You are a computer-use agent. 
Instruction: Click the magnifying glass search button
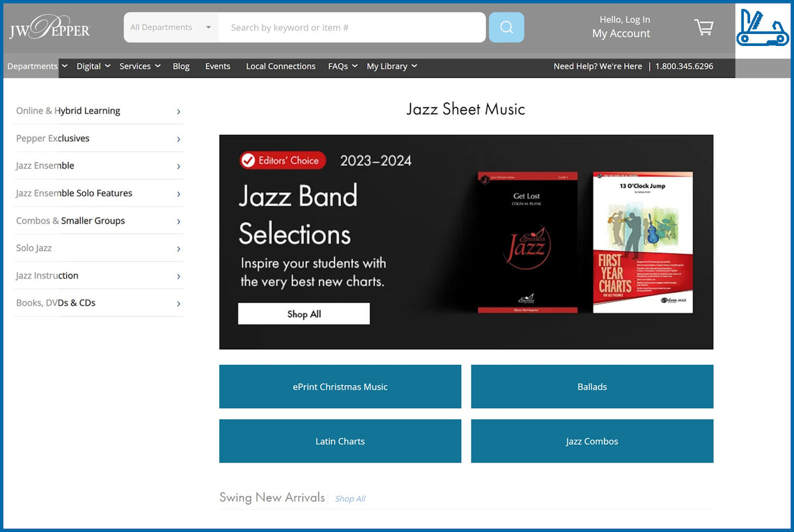506,28
